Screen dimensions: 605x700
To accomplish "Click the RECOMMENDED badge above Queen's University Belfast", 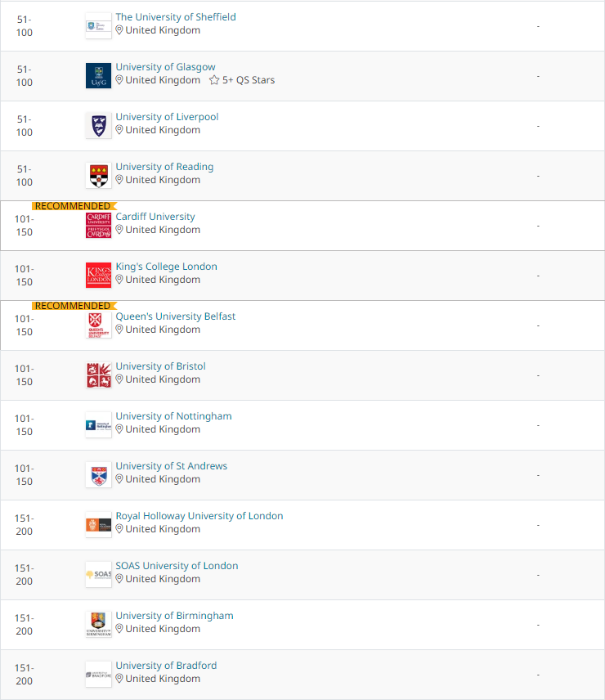I will pos(74,306).
